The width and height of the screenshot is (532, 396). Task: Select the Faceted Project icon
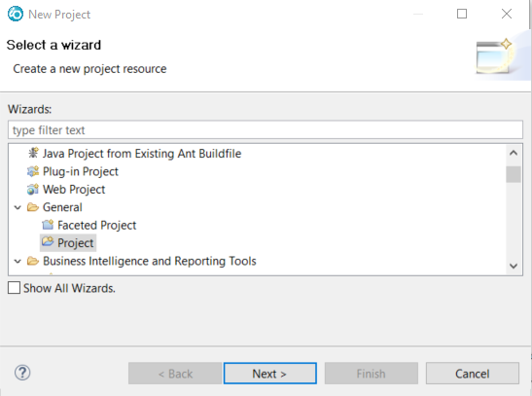coord(48,225)
